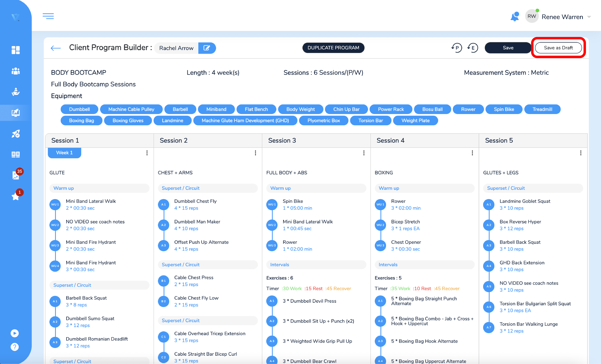
Task: Click the Boxing Gloves equipment tag
Action: click(128, 120)
